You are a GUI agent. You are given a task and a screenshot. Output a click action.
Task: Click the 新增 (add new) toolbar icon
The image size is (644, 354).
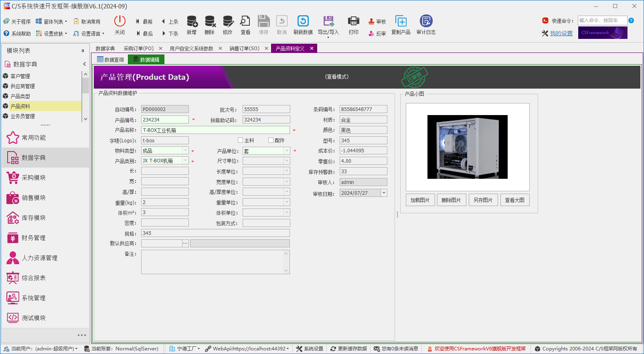click(x=192, y=21)
